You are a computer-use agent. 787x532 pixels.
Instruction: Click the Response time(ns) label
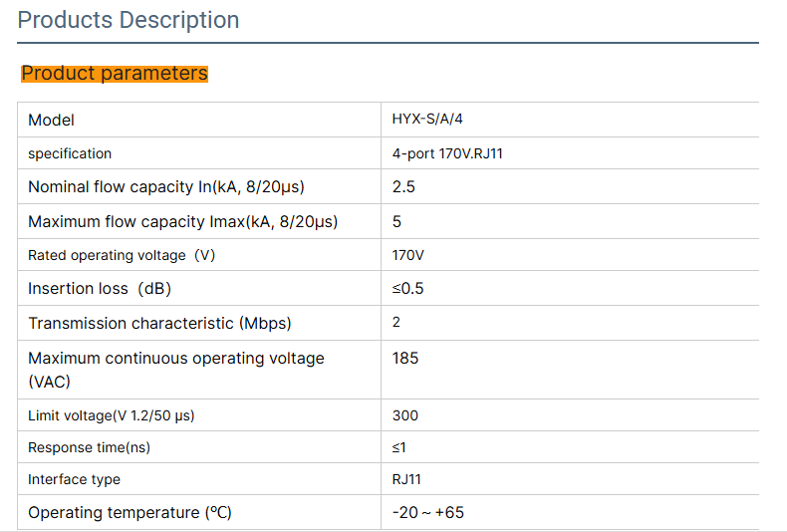click(x=89, y=447)
